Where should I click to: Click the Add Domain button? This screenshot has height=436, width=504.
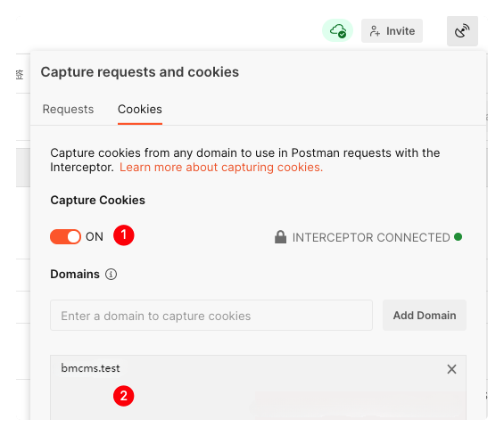click(425, 316)
